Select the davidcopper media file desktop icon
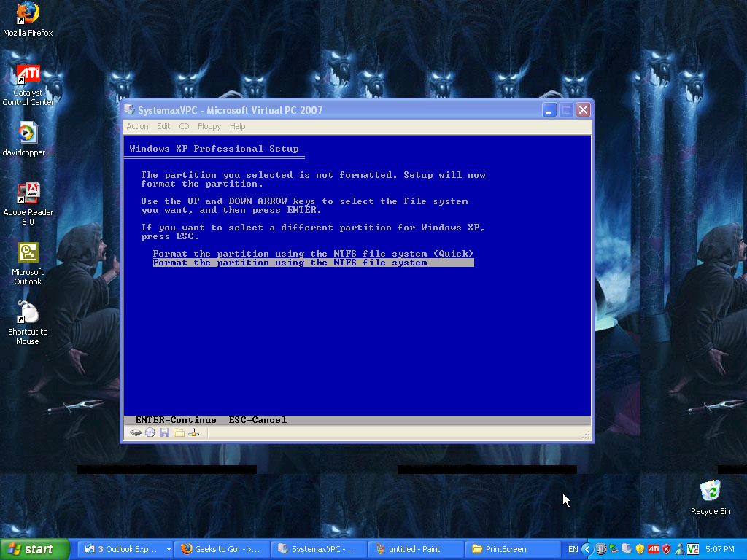The height and width of the screenshot is (560, 747). (x=28, y=139)
